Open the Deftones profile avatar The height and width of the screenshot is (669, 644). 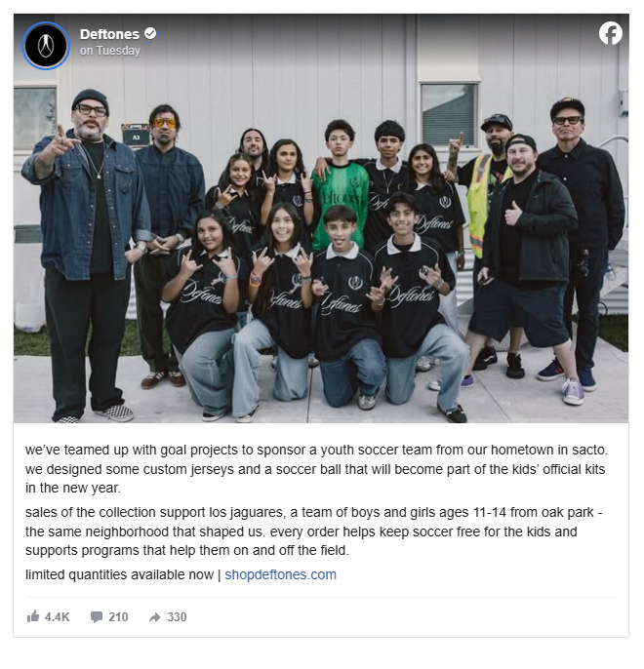(46, 45)
